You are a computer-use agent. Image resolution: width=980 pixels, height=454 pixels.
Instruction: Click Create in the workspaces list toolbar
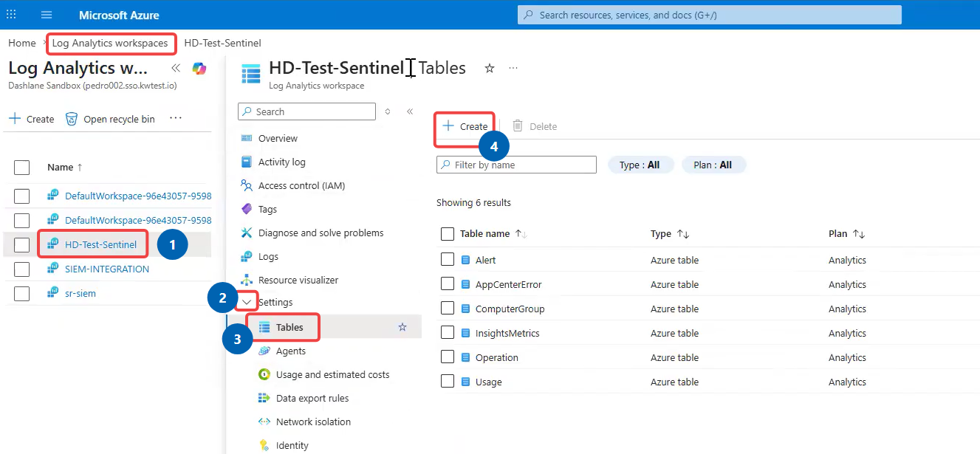click(x=32, y=119)
